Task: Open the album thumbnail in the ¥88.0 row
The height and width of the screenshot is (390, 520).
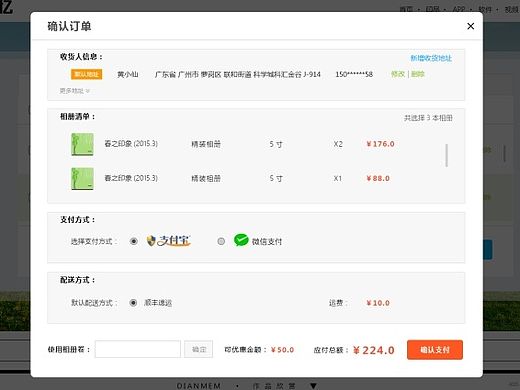Action: point(82,179)
